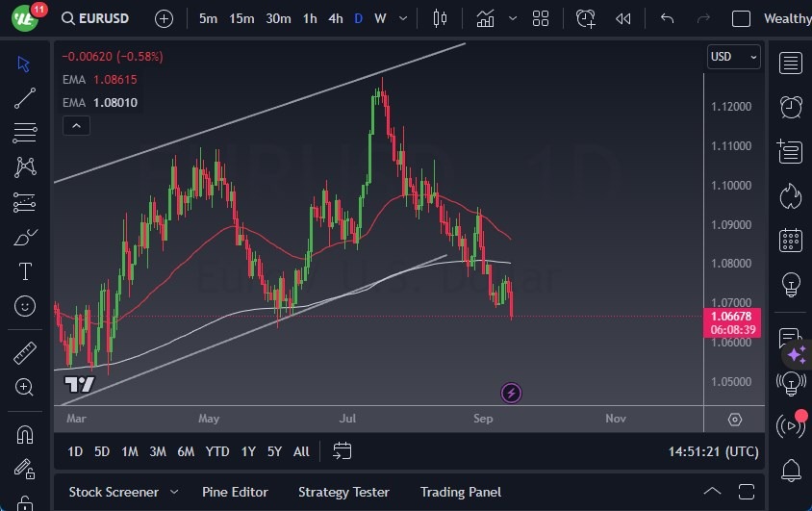Open the Fibonacci retracement tool
The width and height of the screenshot is (812, 511).
click(25, 132)
